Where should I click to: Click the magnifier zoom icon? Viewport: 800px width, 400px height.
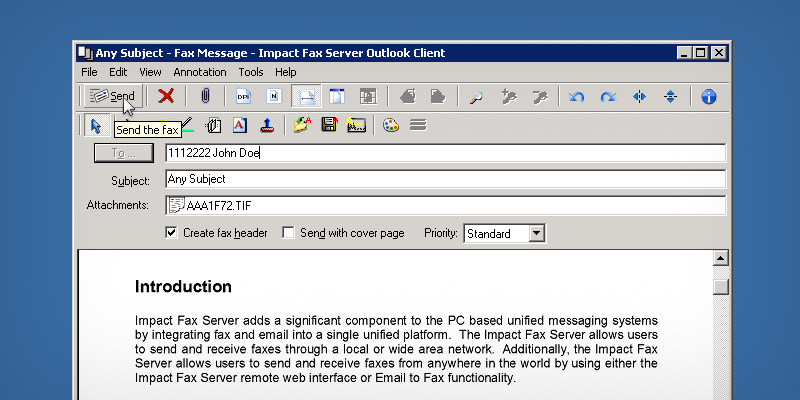tap(477, 96)
